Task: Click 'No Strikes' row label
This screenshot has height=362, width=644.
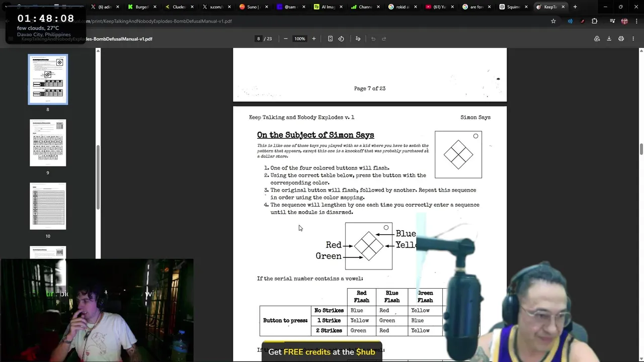Action: [x=329, y=310]
